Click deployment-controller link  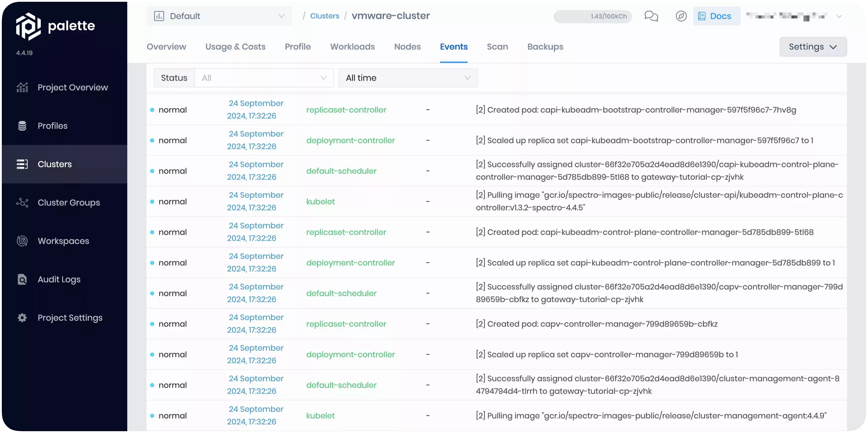350,140
